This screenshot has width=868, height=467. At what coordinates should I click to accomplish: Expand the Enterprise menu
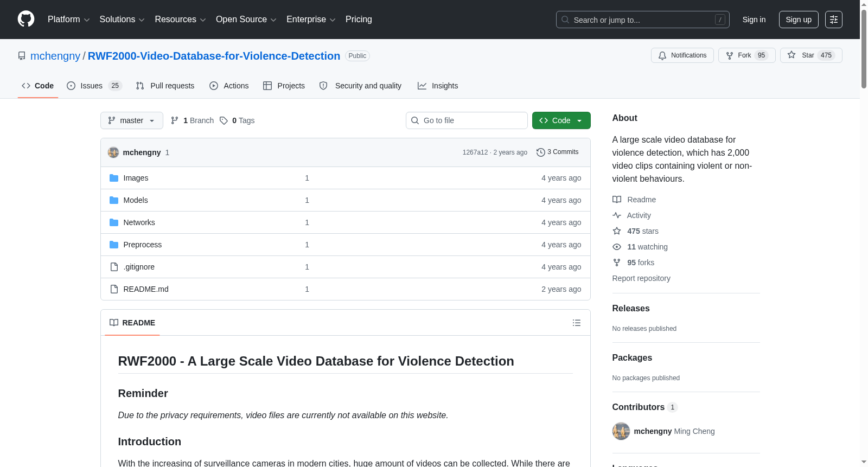pyautogui.click(x=311, y=20)
